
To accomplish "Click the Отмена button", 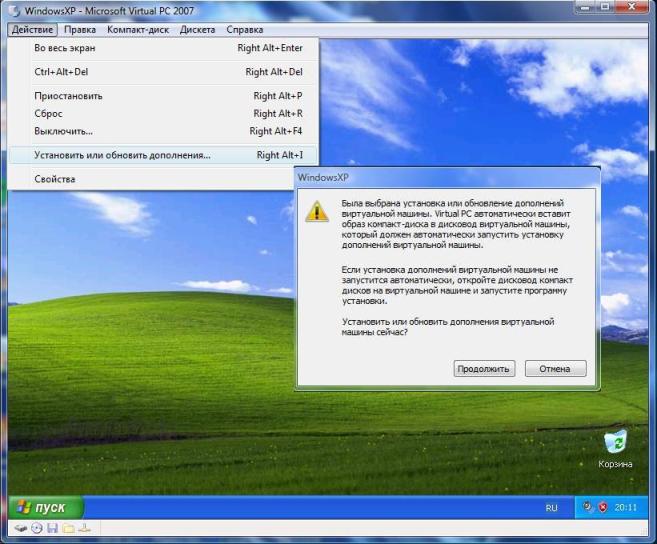I will coord(555,369).
